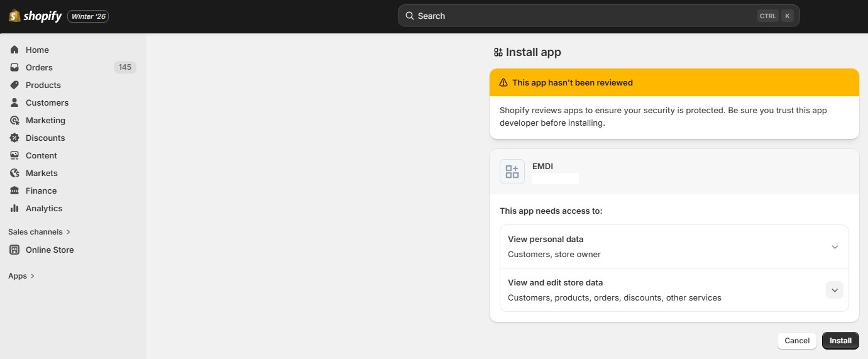This screenshot has height=359, width=868.
Task: Click the Online Store storefront icon
Action: coord(14,250)
